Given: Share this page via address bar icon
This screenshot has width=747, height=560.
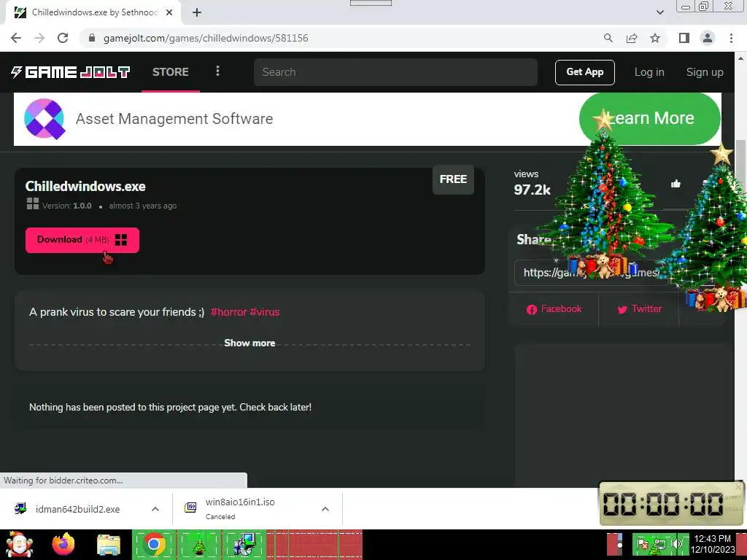Looking at the screenshot, I should (632, 38).
